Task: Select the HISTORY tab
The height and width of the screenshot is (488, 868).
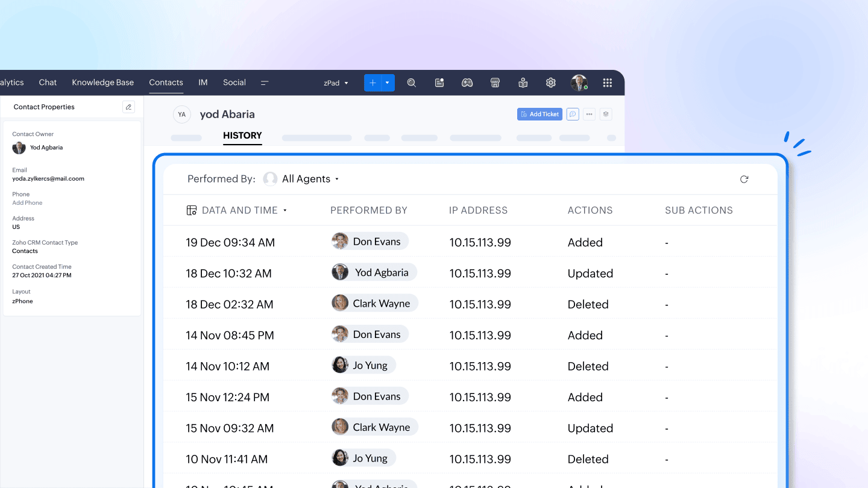Action: click(242, 136)
